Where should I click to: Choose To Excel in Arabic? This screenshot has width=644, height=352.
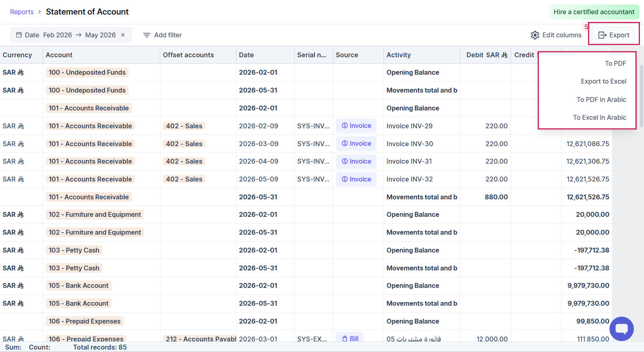point(599,117)
